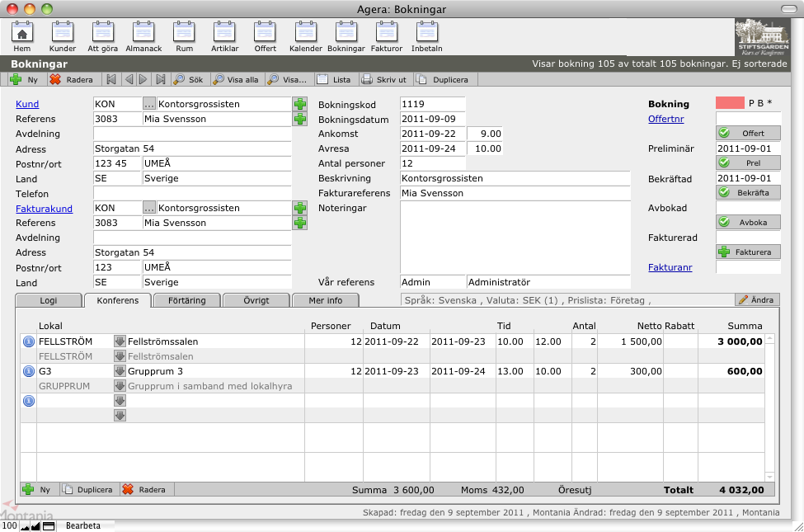Click into the Noteringar text area
The width and height of the screenshot is (804, 532).
coord(515,238)
